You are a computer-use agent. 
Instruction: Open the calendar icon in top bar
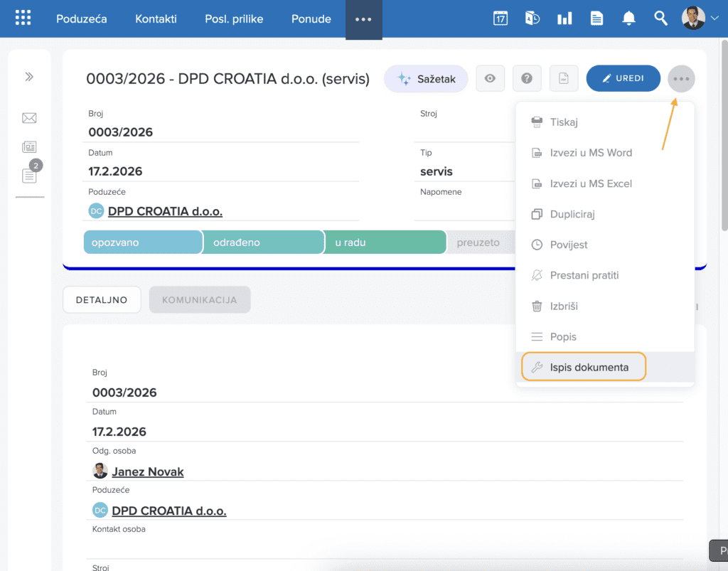tap(500, 18)
